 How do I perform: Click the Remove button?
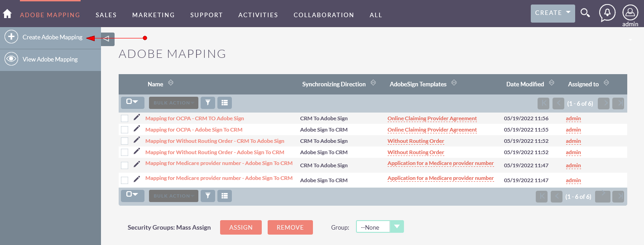(x=290, y=227)
